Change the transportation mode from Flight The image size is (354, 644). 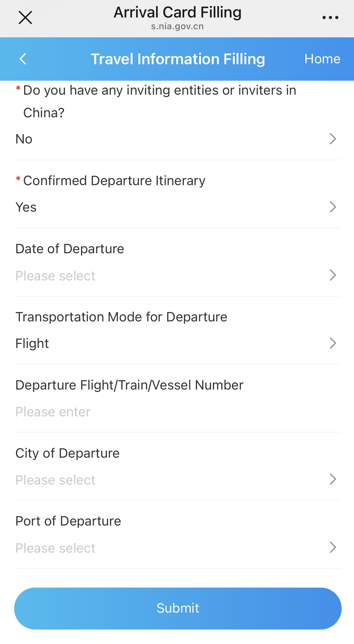(x=178, y=343)
